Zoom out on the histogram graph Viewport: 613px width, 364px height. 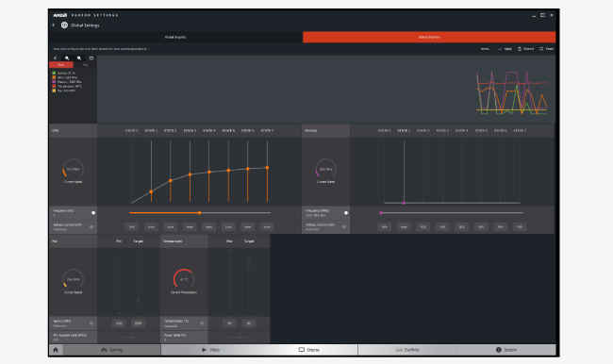pyautogui.click(x=79, y=58)
